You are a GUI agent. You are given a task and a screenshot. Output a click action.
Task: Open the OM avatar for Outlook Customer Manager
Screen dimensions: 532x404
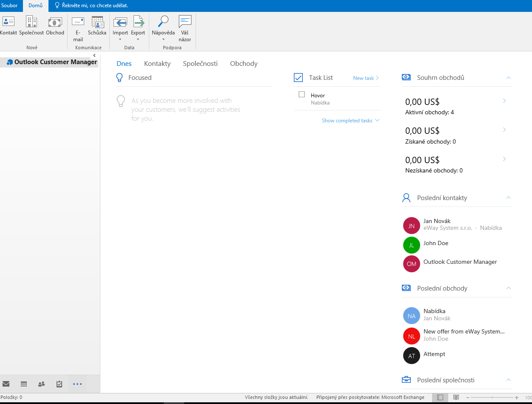(411, 264)
